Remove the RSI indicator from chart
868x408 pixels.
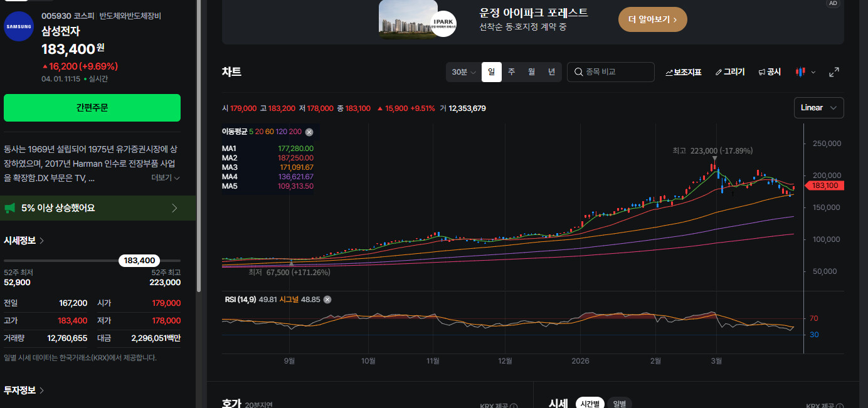tap(327, 300)
